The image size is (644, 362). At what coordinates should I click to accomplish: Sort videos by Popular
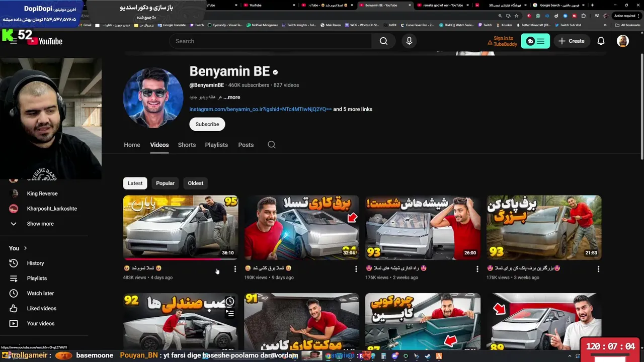165,183
